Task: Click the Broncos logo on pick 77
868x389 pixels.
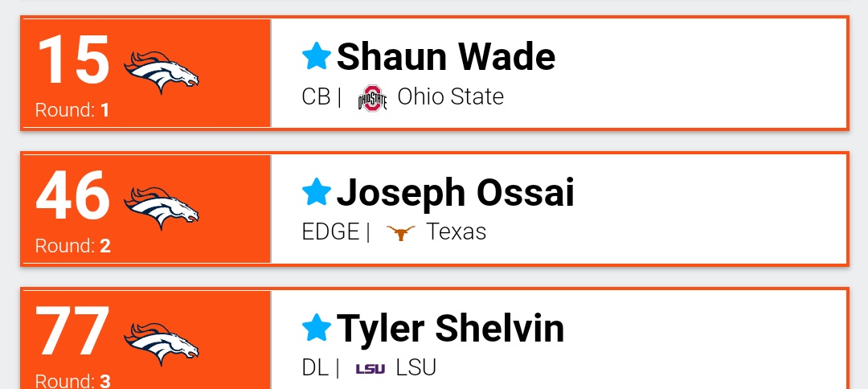Action: click(x=161, y=344)
